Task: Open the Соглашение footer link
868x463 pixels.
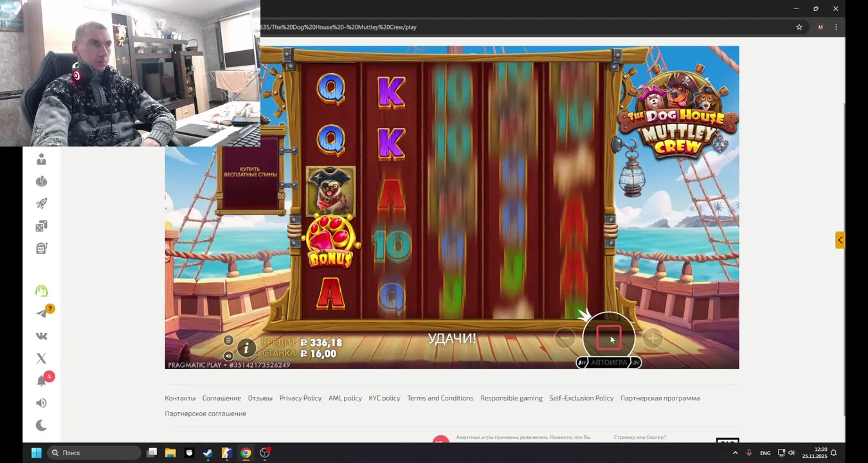Action: pos(221,398)
